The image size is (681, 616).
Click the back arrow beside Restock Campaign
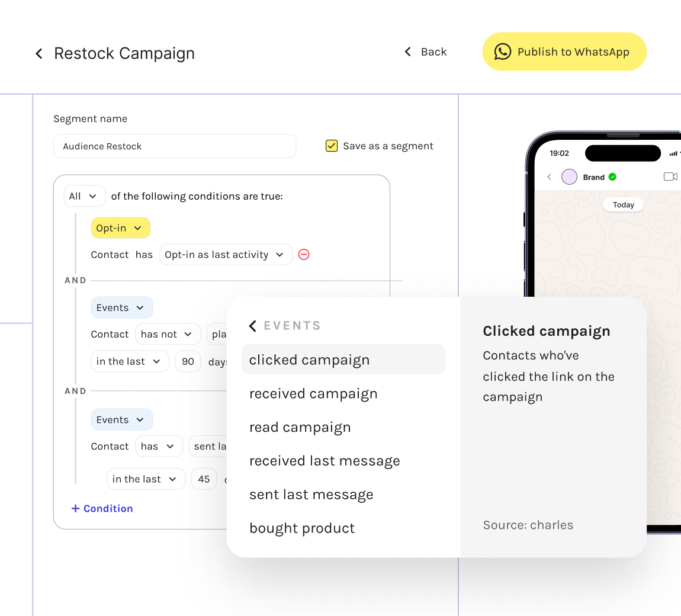pyautogui.click(x=39, y=53)
